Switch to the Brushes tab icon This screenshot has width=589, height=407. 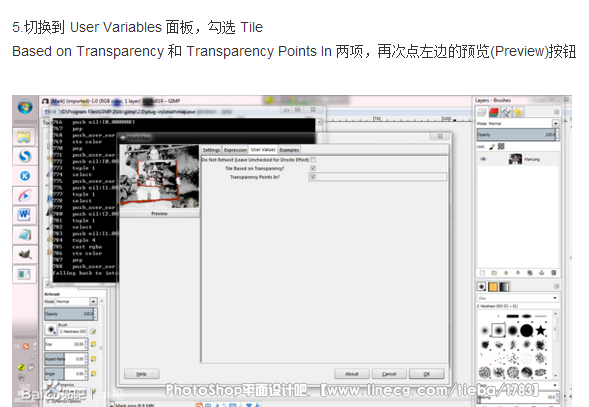coord(482,287)
